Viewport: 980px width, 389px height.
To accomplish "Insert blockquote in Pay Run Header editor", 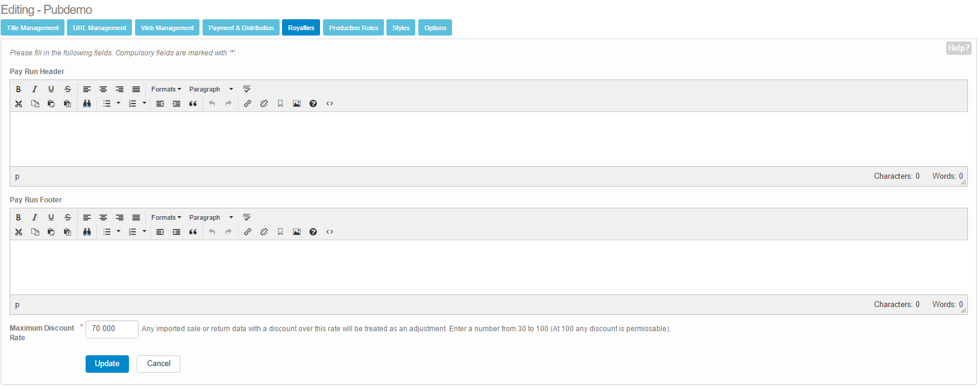I will point(193,104).
